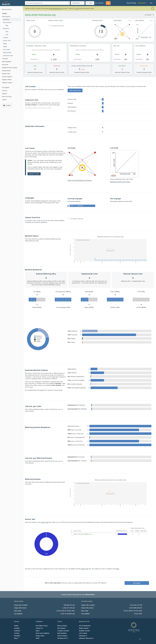The height and width of the screenshot is (644, 156).
Task: Click Logout in the sidebar
Action: (4, 100)
